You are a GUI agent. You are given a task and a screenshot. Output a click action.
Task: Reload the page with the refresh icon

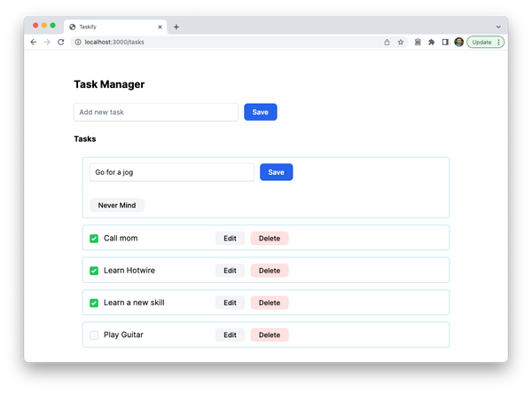pos(60,42)
